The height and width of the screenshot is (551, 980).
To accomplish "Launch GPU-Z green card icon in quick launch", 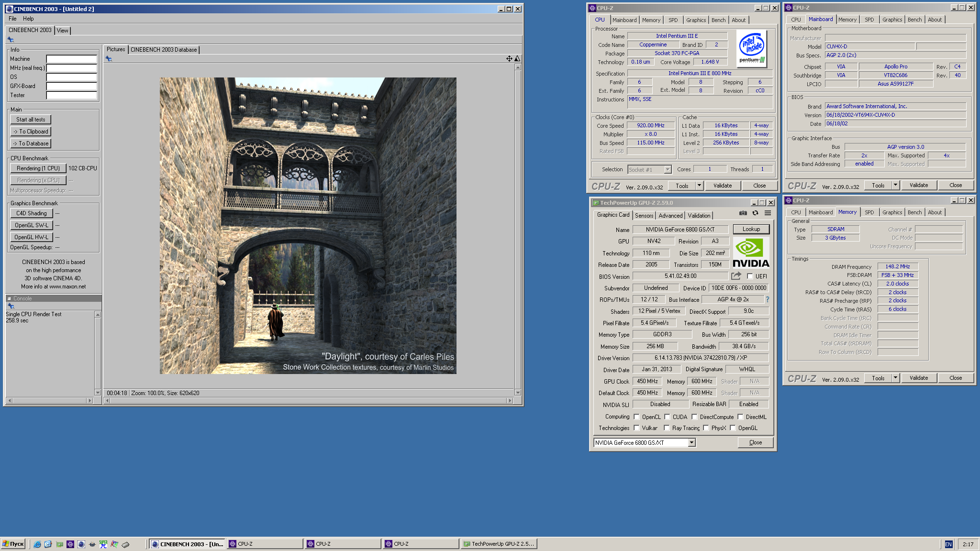I will tap(59, 544).
